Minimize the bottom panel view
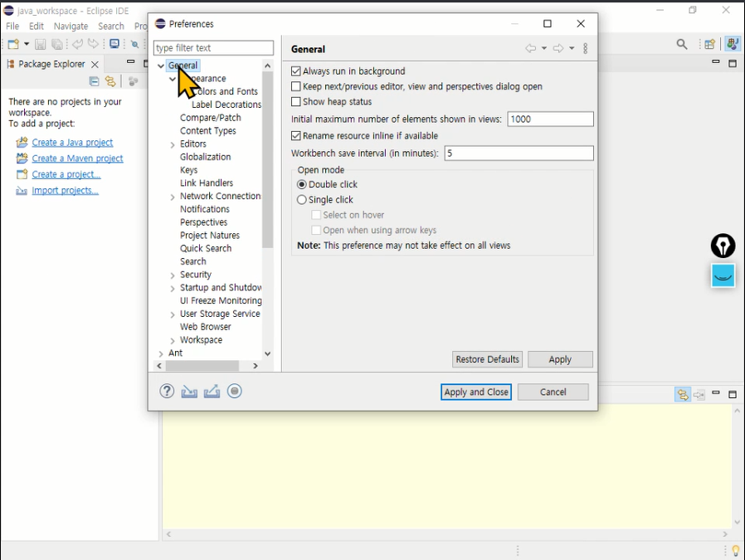The width and height of the screenshot is (745, 560). point(716,392)
